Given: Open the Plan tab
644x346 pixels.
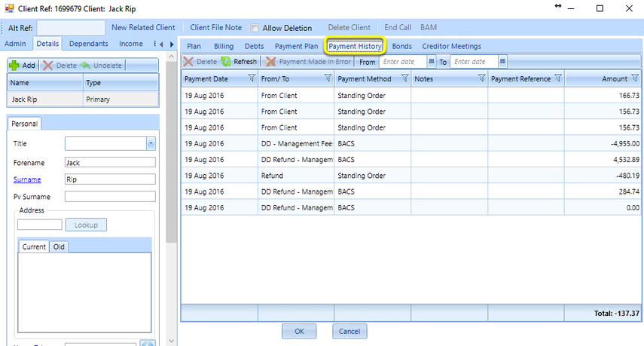Looking at the screenshot, I should [194, 47].
